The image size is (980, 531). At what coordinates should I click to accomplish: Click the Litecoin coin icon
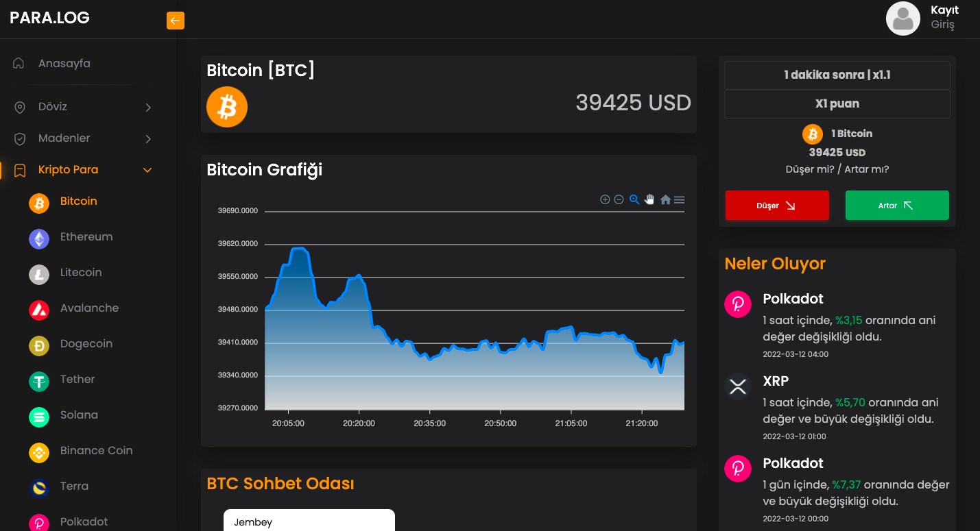(39, 275)
